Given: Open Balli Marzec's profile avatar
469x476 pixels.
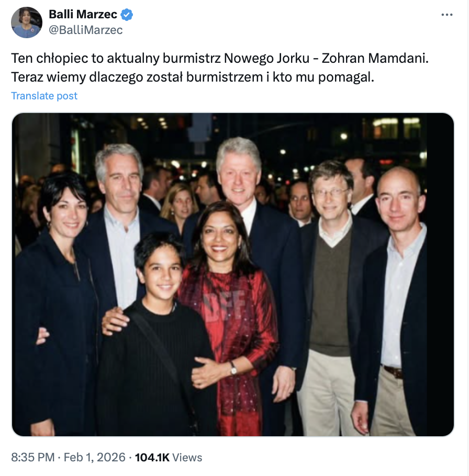Looking at the screenshot, I should (x=26, y=22).
